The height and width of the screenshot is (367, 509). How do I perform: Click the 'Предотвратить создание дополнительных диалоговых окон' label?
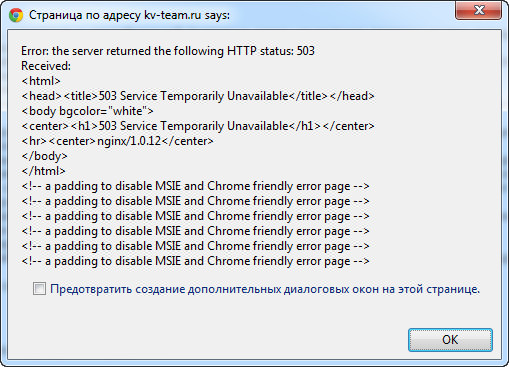point(265,289)
